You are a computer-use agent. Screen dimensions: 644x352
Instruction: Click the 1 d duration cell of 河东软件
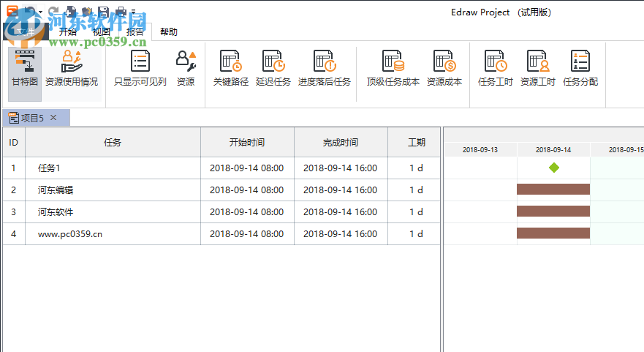[414, 211]
